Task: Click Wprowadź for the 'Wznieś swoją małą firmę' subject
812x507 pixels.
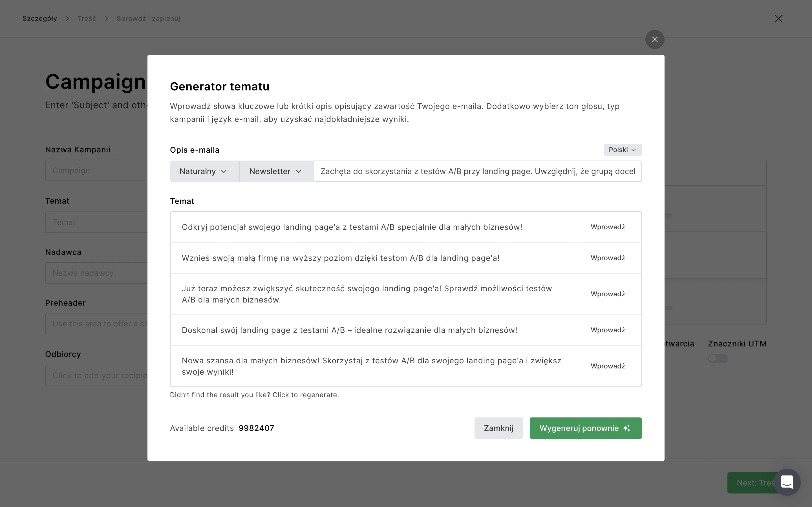Action: 608,258
